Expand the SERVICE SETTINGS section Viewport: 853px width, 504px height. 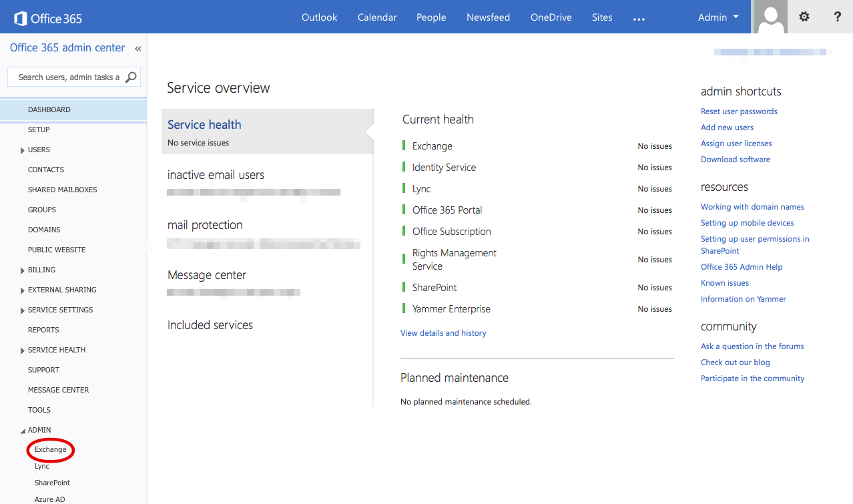tap(23, 310)
